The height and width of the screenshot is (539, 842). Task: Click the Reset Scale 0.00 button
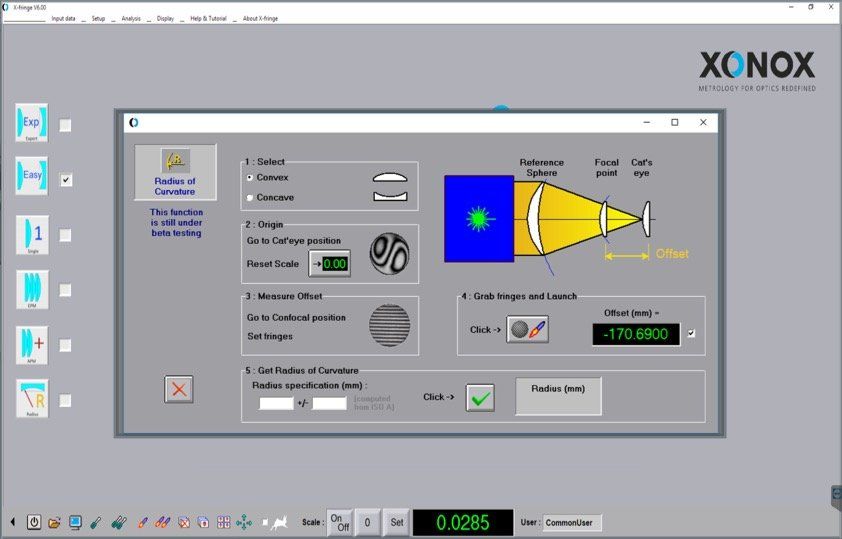(x=329, y=263)
